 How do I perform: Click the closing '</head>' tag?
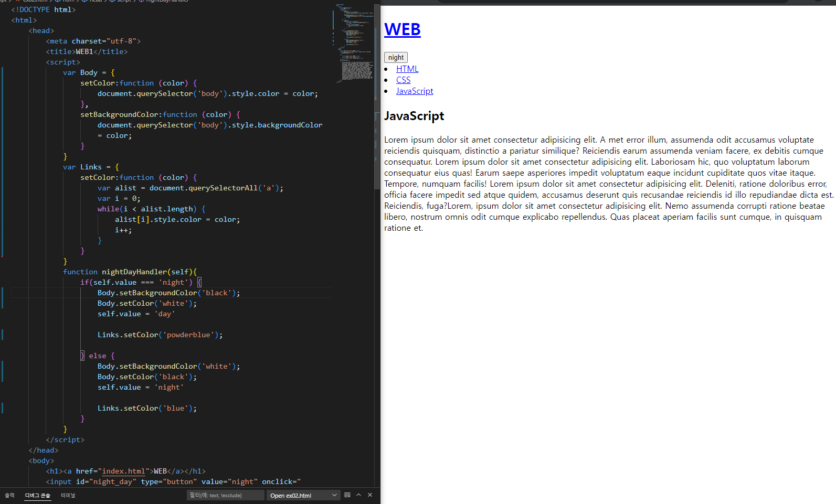click(44, 450)
